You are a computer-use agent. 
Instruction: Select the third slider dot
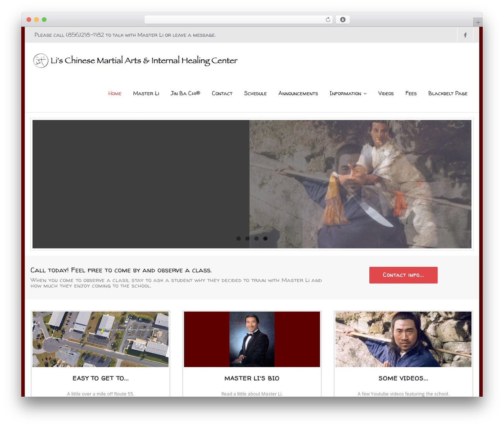pos(256,238)
